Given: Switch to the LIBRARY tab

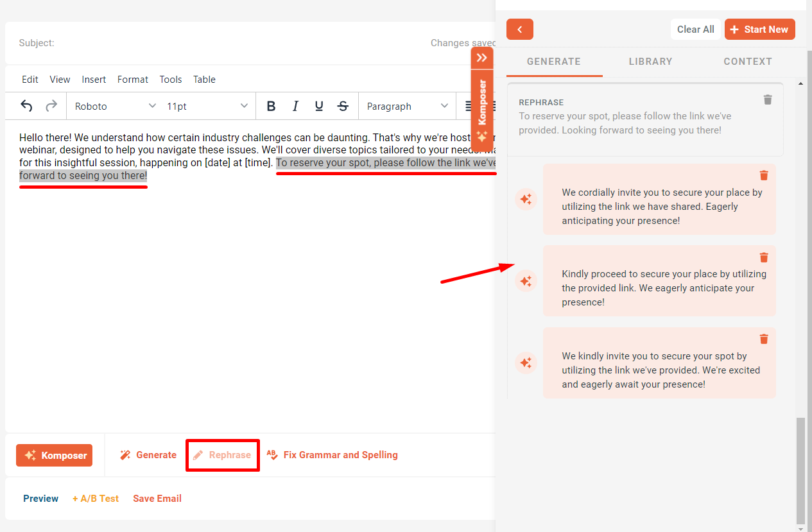Looking at the screenshot, I should click(650, 62).
